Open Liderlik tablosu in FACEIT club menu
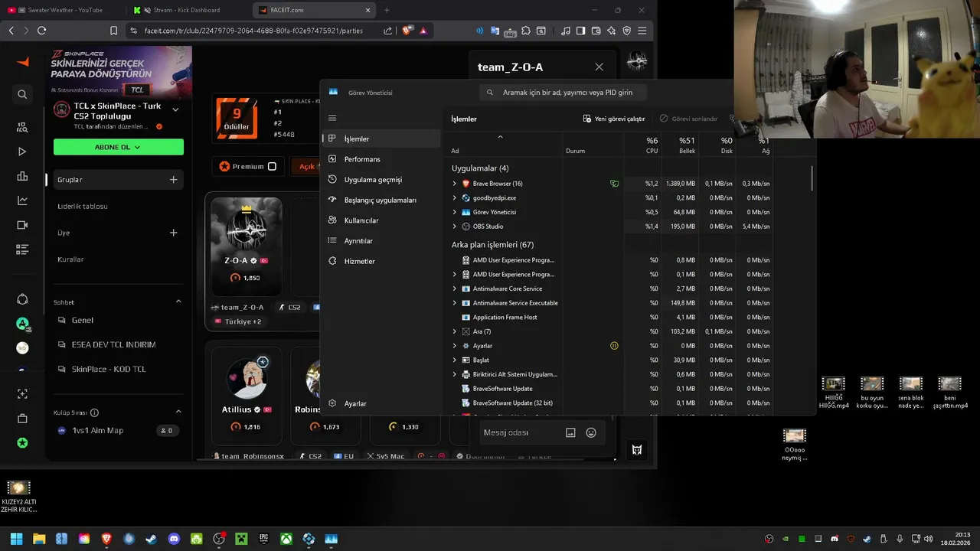This screenshot has width=980, height=551. [x=83, y=206]
